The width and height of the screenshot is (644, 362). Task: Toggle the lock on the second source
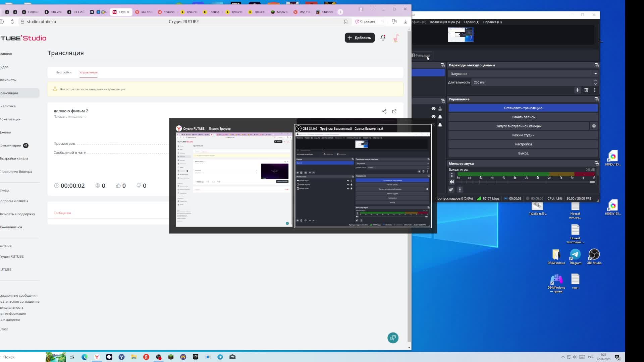[x=440, y=117]
